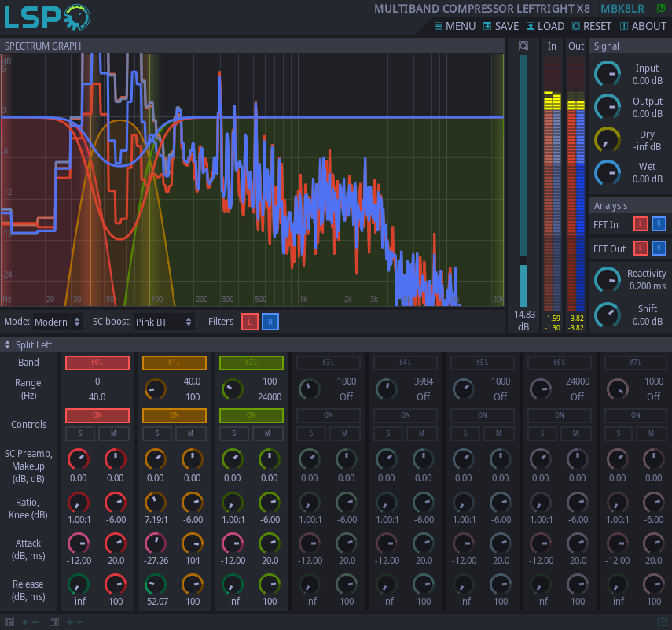Click inside the spectrum graph display
The image size is (672, 630).
[252, 180]
